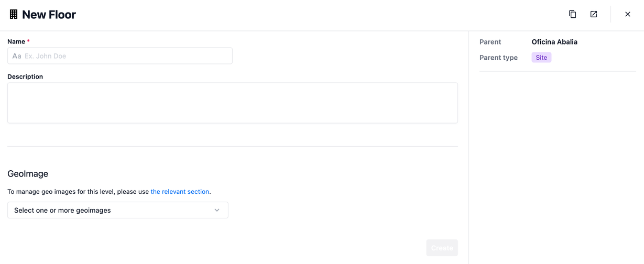Click the New Floor title text
This screenshot has width=644, height=264.
49,15
